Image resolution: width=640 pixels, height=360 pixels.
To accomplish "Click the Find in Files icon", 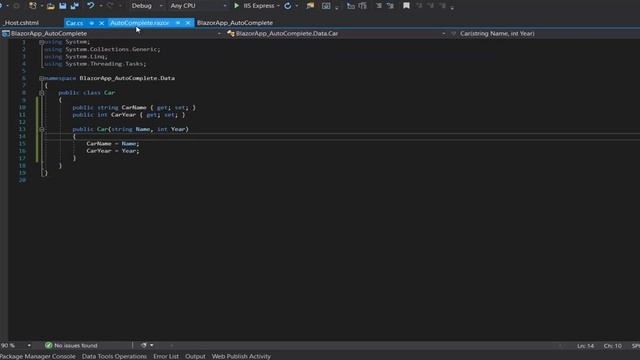I will click(310, 6).
